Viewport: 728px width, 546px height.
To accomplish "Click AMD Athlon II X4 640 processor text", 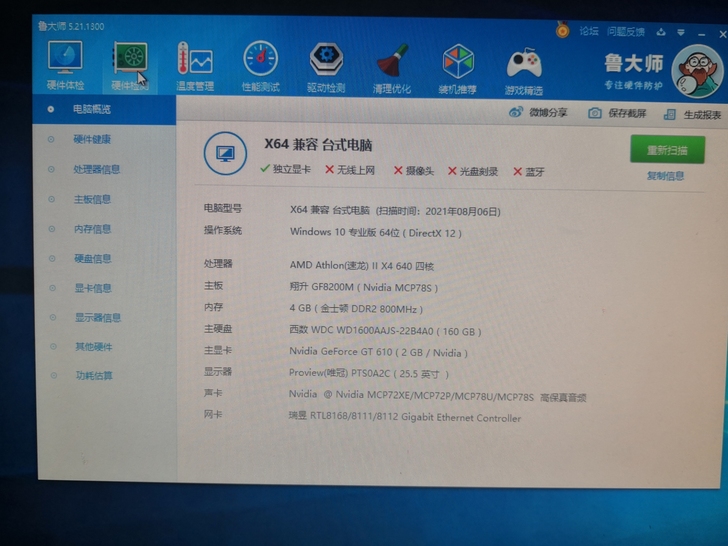I will tap(362, 266).
